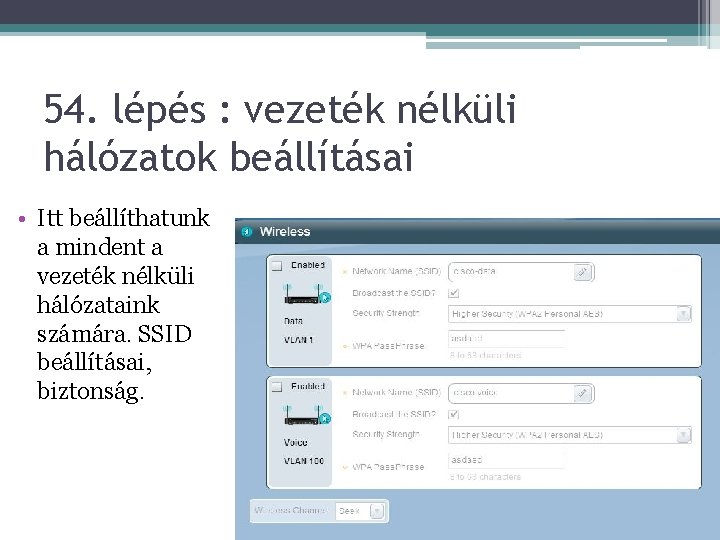Click 'Network Name (SSID)' label in Data card
This screenshot has width=720, height=540.
(396, 271)
